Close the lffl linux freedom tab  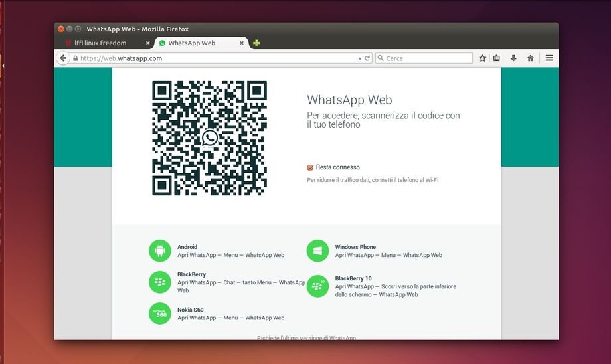click(147, 43)
